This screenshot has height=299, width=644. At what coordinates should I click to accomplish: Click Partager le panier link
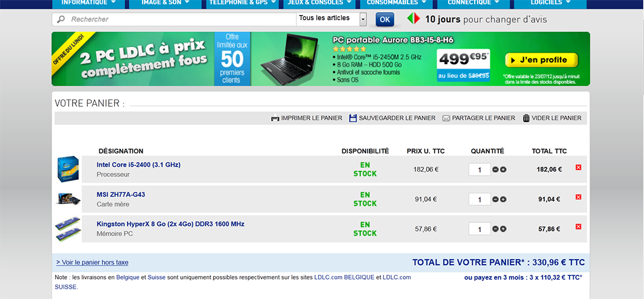coord(483,118)
